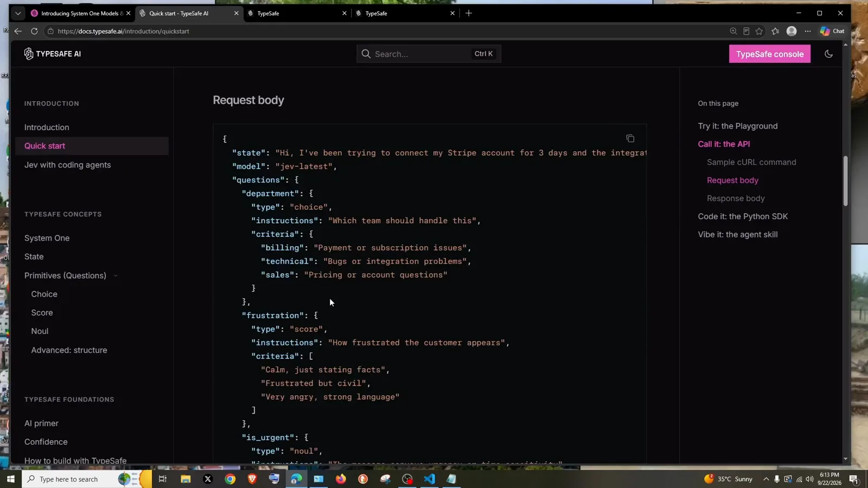Image resolution: width=868 pixels, height=488 pixels.
Task: Show hidden system tray icons
Action: [766, 479]
